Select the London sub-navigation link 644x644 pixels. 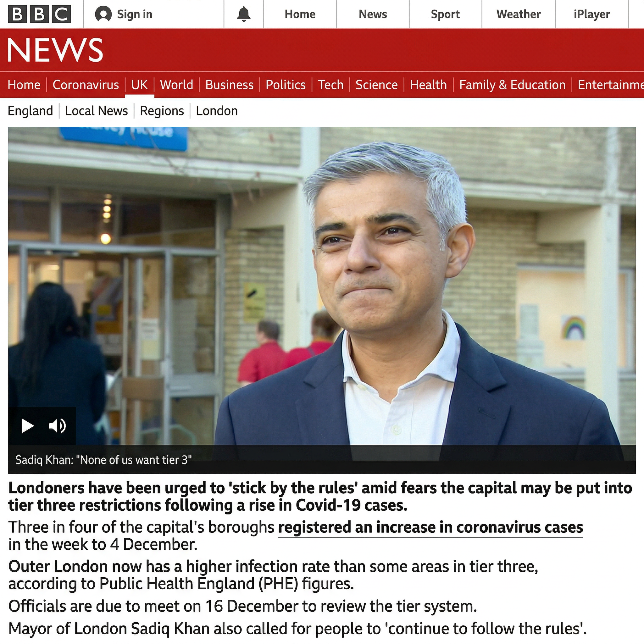[x=217, y=111]
